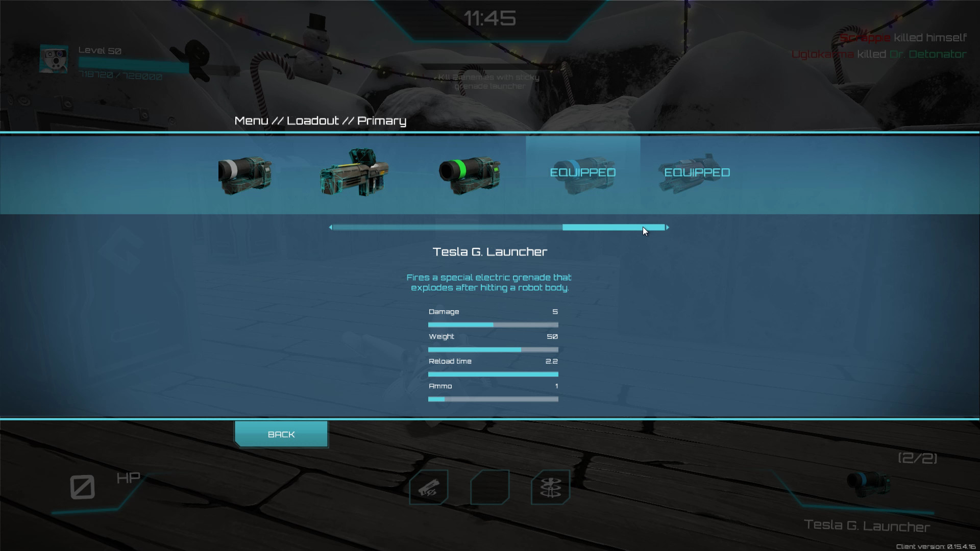Click the BACK button
980x551 pixels.
coord(281,434)
